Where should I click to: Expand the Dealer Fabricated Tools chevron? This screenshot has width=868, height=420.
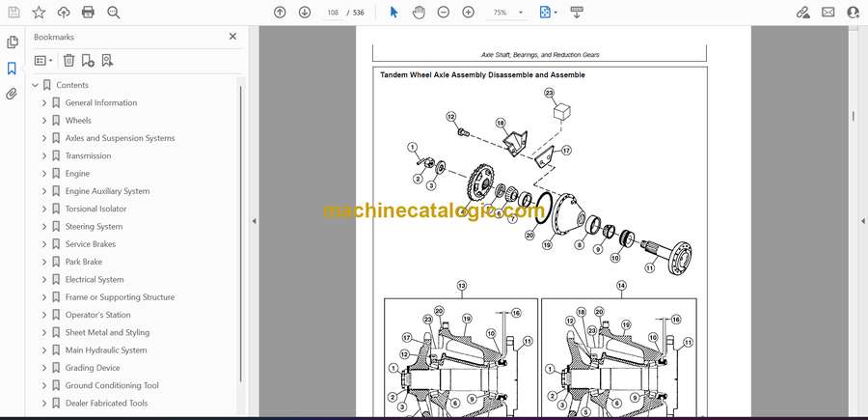[44, 404]
